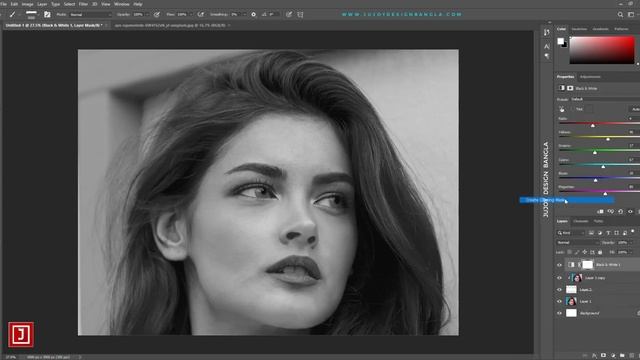
Task: Toggle lock transparent pixels icon
Action: point(570,252)
